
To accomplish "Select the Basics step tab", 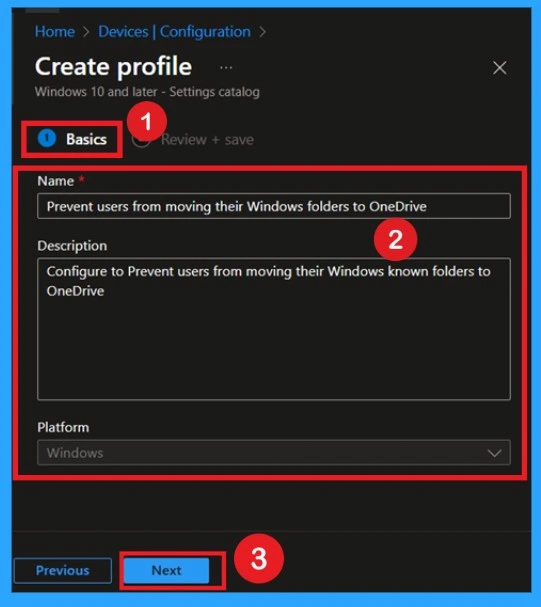I will coord(72,139).
